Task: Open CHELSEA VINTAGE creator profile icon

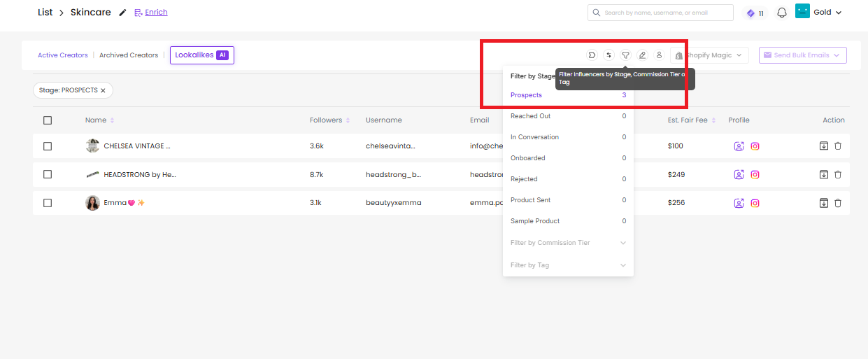Action: tap(739, 146)
